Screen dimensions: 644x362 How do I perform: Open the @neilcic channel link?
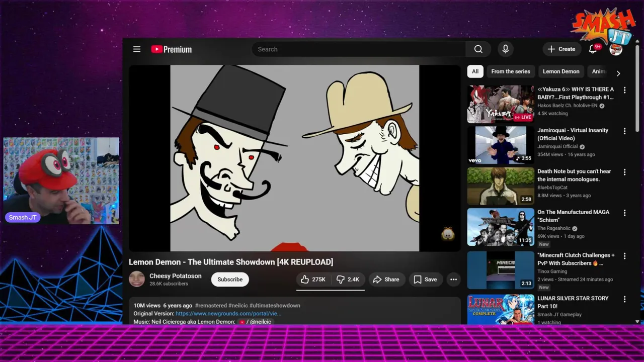[x=256, y=322]
